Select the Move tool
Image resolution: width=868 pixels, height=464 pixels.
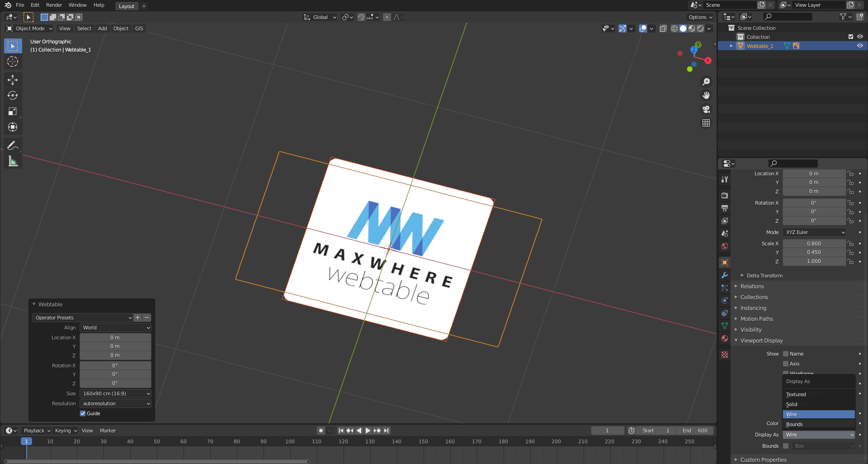point(13,80)
